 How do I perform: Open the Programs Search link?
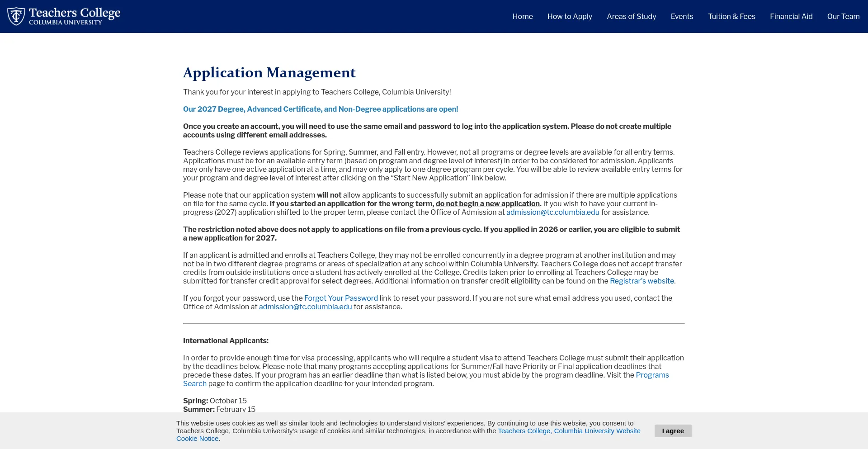point(652,375)
